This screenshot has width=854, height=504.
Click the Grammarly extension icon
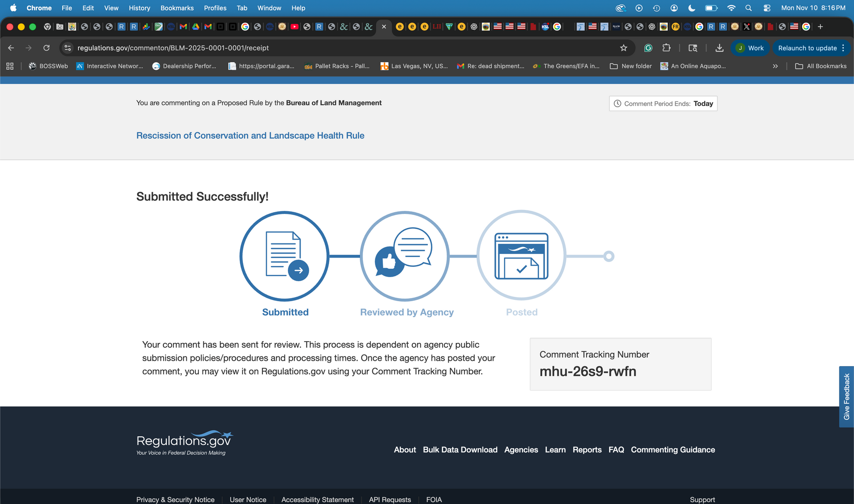648,48
